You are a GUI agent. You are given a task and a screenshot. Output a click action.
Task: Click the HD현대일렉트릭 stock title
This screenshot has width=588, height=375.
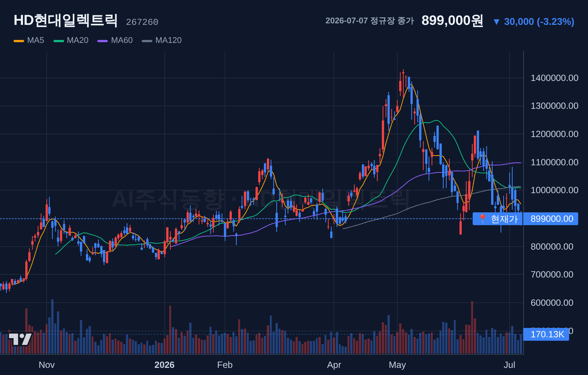[66, 20]
